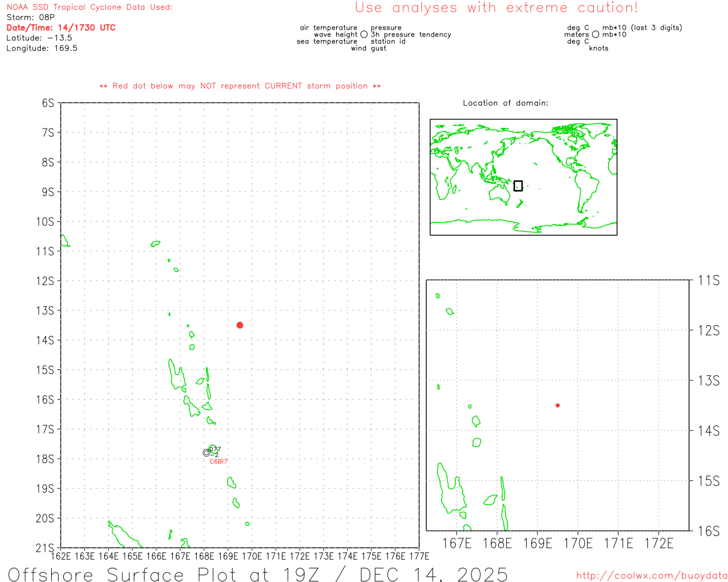Click the 'Latitude: -13.5' text
The image size is (728, 582).
(39, 38)
